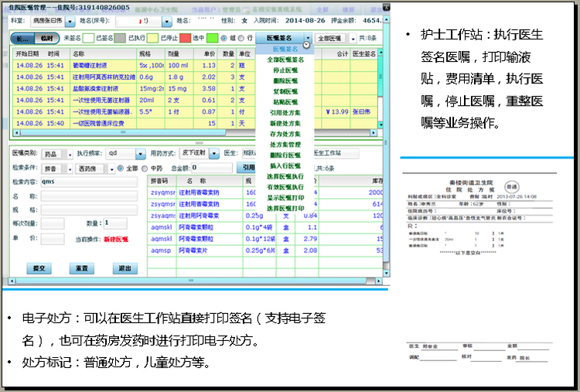Image resolution: width=580 pixels, height=392 pixels.
Task: Switch to the 临时 orders toggle segment
Action: pos(47,38)
